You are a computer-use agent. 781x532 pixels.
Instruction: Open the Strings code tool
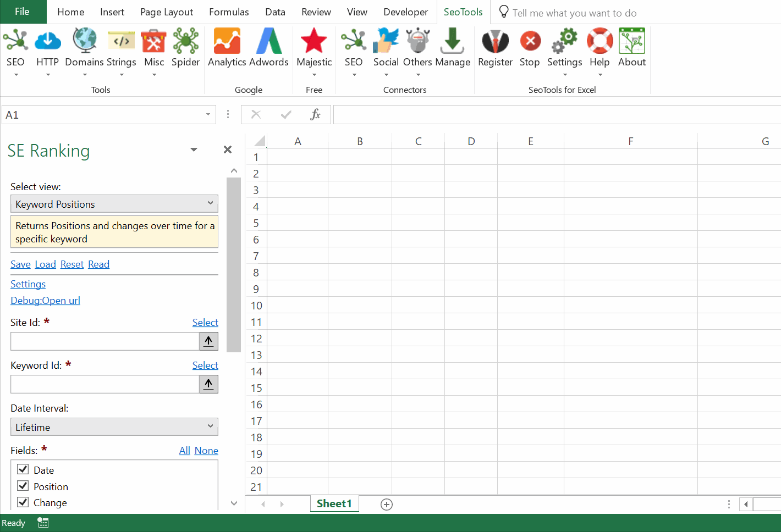pos(122,41)
